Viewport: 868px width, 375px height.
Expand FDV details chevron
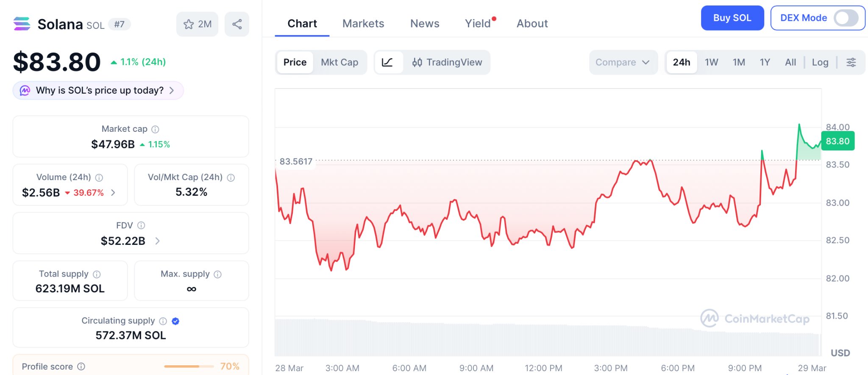point(158,241)
